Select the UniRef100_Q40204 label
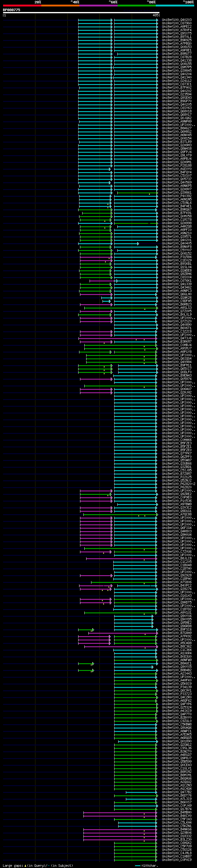197x868 pixels. [x=177, y=74]
